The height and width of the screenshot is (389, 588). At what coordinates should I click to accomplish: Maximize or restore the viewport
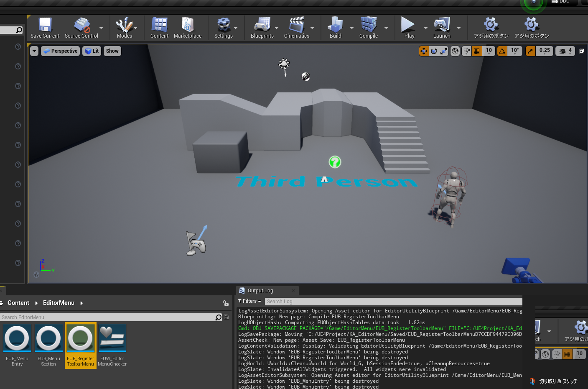pyautogui.click(x=581, y=51)
